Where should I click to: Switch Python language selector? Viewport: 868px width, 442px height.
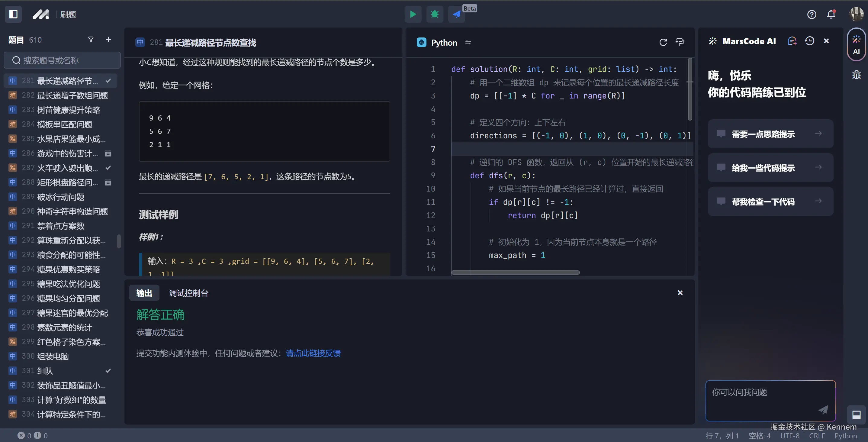coord(444,43)
